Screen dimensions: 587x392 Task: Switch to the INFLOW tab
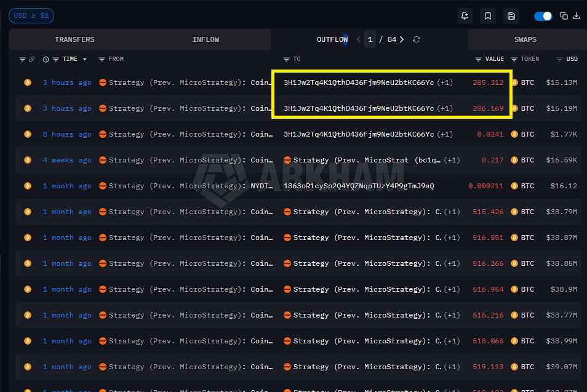point(206,39)
